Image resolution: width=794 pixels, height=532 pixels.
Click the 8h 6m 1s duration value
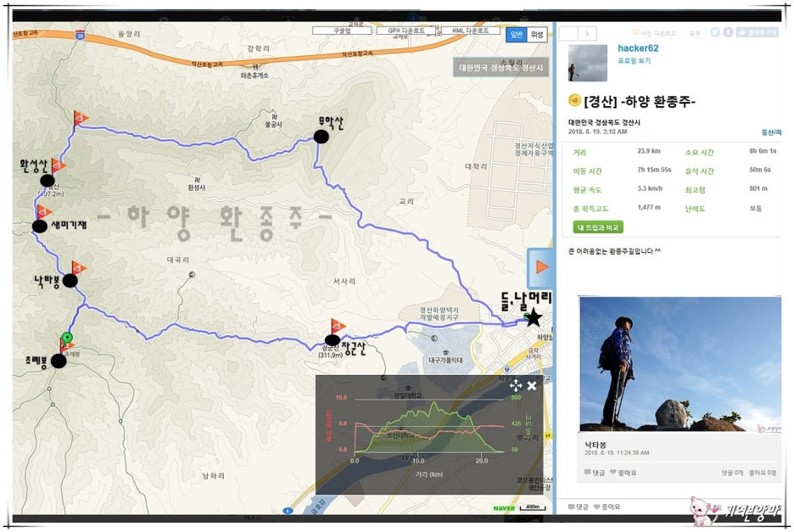(x=763, y=151)
